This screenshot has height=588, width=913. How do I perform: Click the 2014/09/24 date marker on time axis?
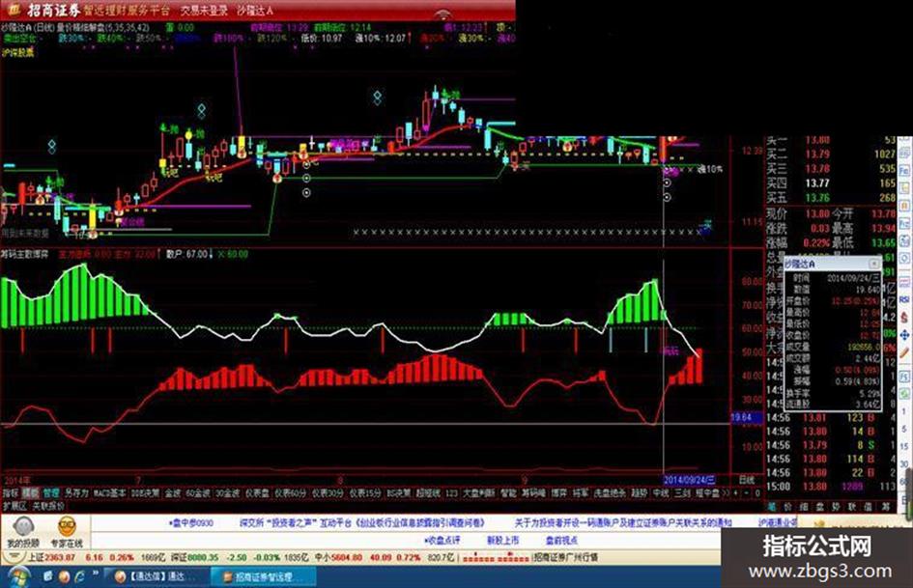[x=690, y=480]
